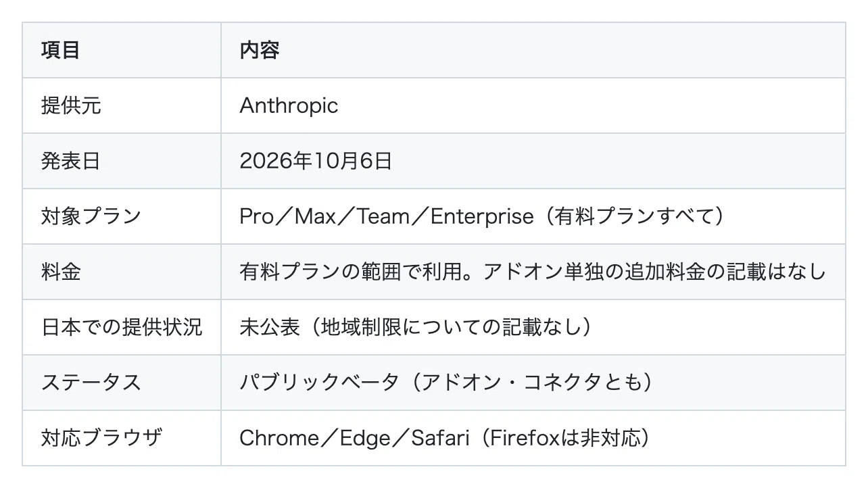This screenshot has width=868, height=488.
Task: Select the ステータス row label
Action: pyautogui.click(x=91, y=383)
